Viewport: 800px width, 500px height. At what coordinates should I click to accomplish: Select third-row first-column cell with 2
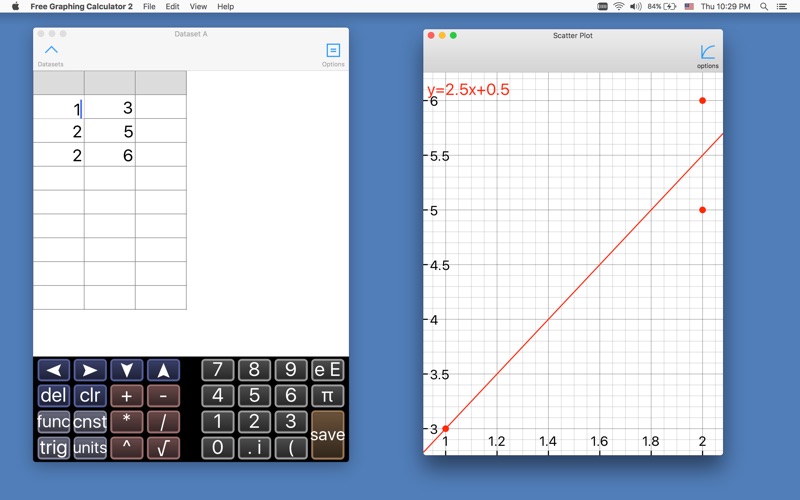pos(59,155)
